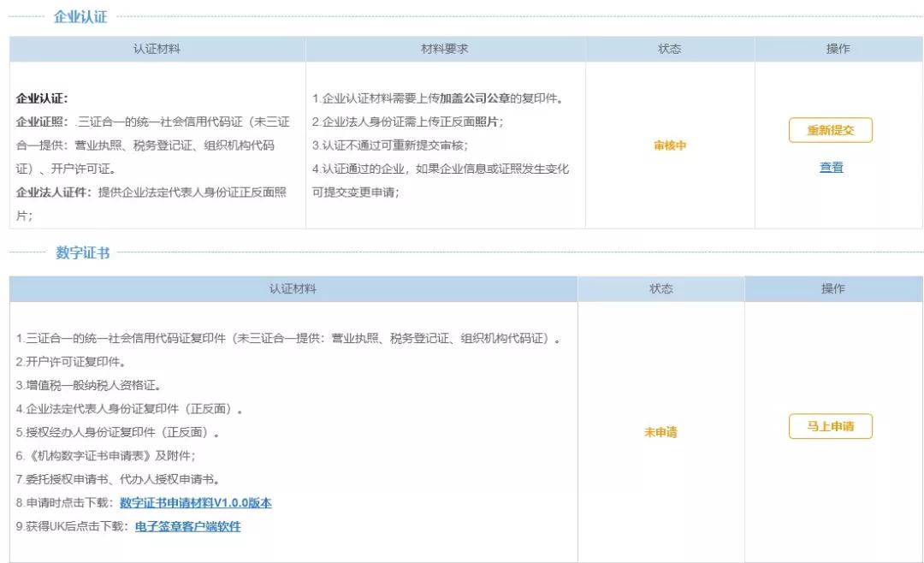Click 操作 header in 企业认证 table
Screen dimensions: 924x563
pos(838,49)
